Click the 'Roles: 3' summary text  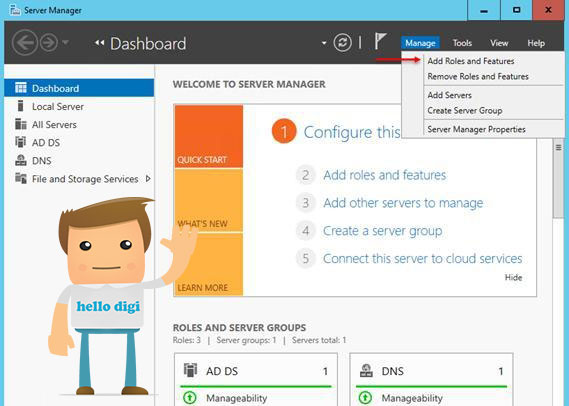pos(187,340)
